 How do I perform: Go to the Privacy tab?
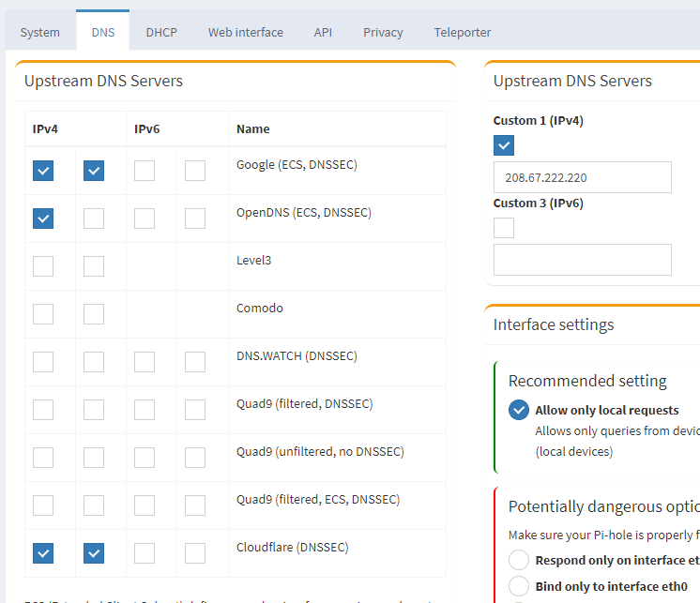tap(383, 32)
